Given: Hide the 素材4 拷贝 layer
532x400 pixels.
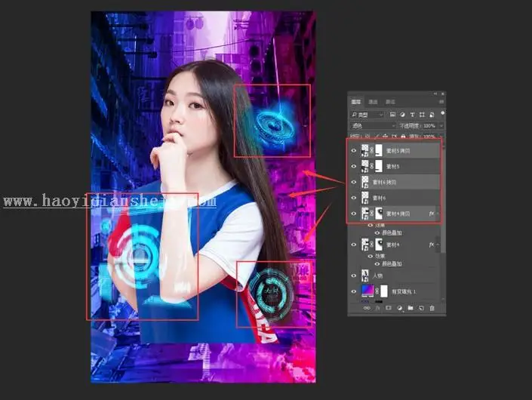Looking at the screenshot, I should click(354, 214).
